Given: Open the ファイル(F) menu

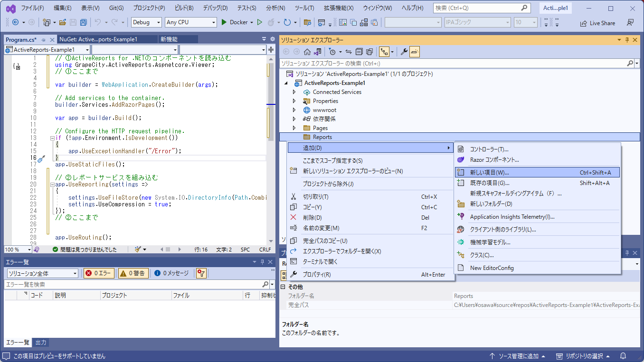Looking at the screenshot, I should pos(33,8).
